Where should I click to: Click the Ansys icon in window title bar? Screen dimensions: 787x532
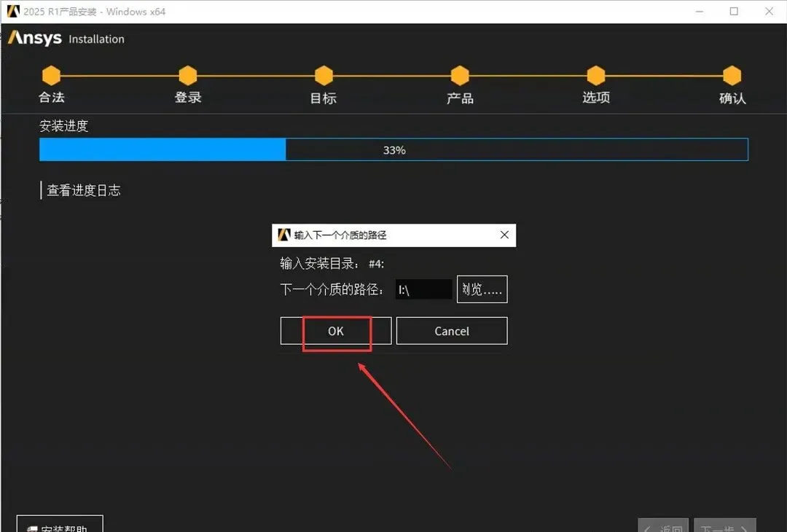point(13,11)
